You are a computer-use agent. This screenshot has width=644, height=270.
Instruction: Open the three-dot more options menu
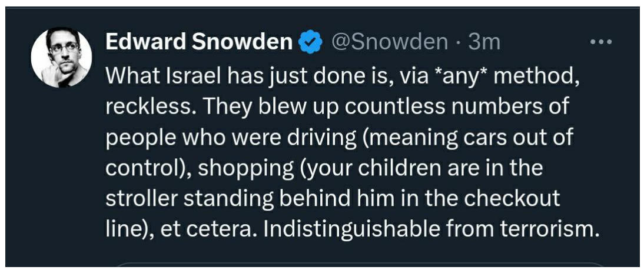(x=601, y=42)
